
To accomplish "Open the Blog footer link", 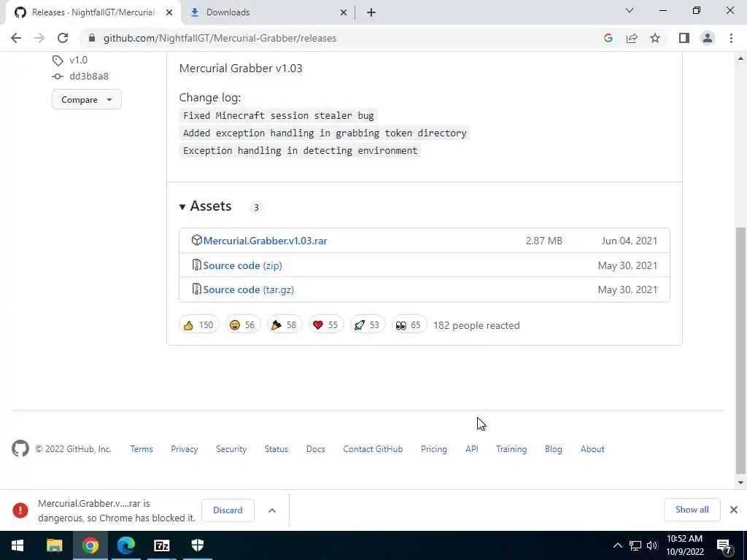I will (554, 449).
